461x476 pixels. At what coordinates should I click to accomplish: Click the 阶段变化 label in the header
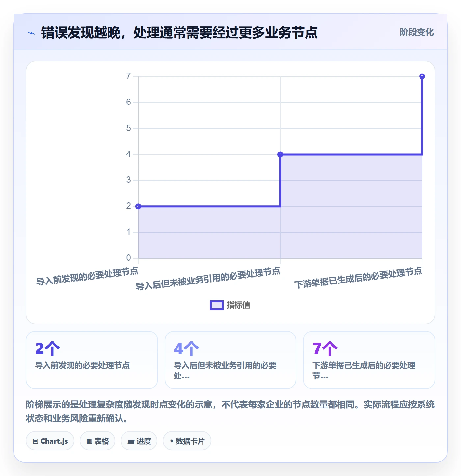click(417, 32)
